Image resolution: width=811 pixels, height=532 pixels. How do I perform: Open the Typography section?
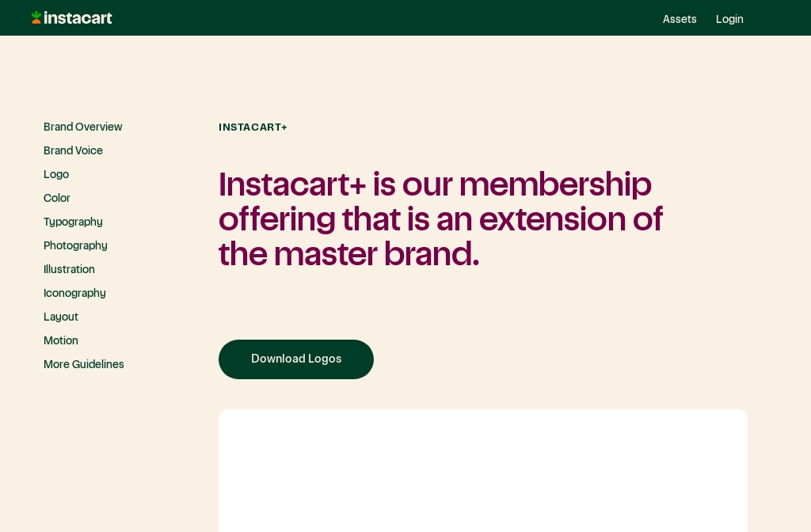[x=73, y=222]
